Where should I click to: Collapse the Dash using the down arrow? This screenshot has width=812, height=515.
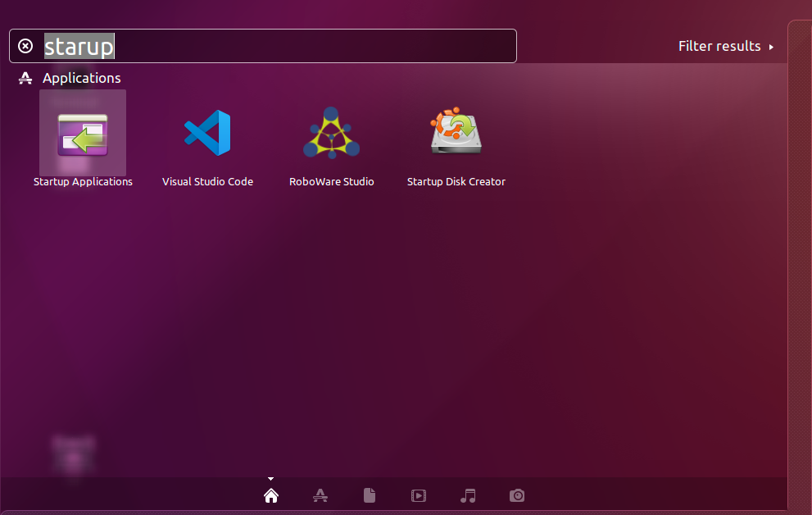pos(270,478)
